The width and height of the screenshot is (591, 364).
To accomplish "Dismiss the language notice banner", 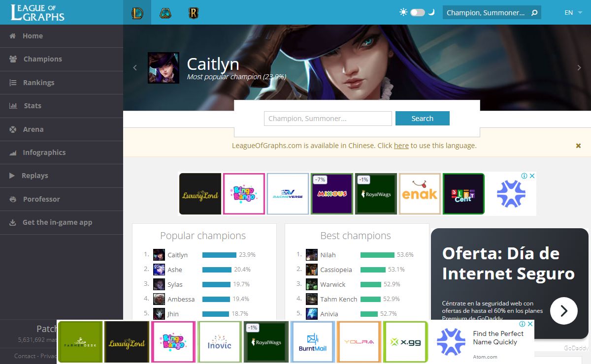I will 579,146.
